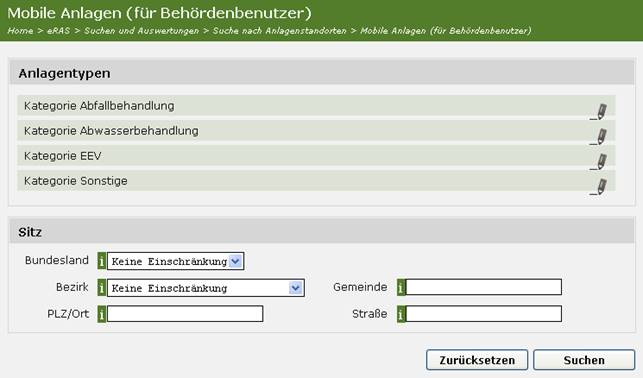Click the PLZ/Ort field label
The image size is (643, 378).
pos(68,314)
